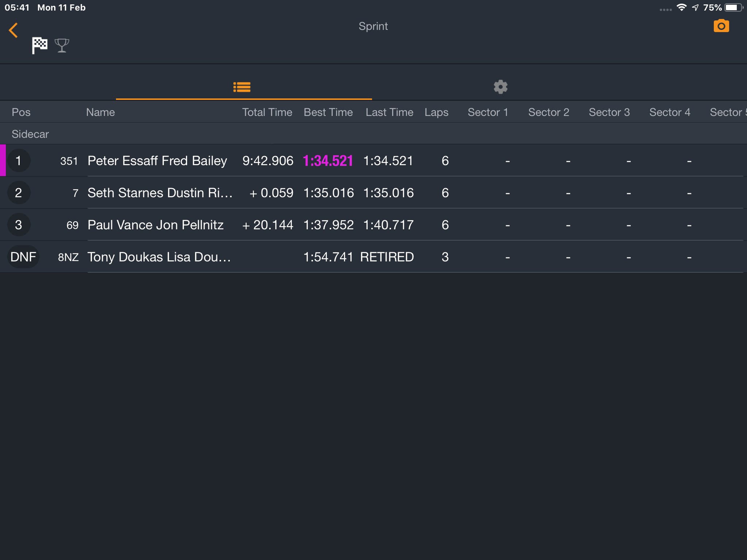Select the orange list view tab
This screenshot has width=747, height=560.
pyautogui.click(x=242, y=87)
